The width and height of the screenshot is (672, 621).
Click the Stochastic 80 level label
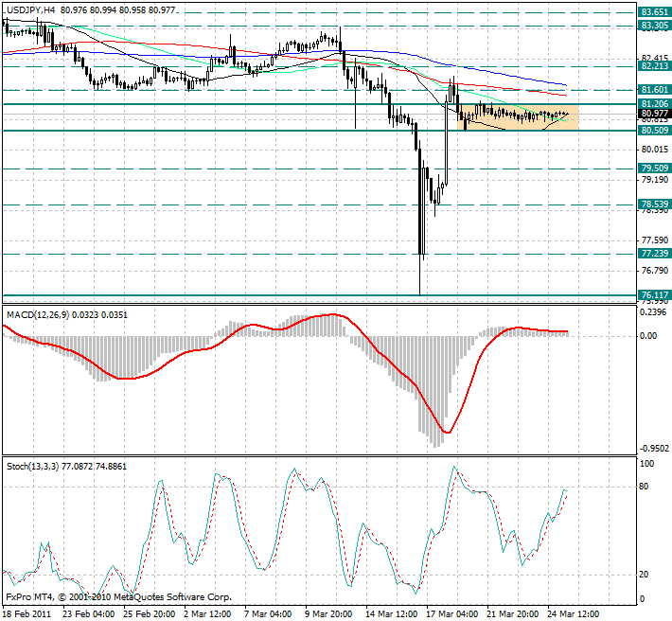644,487
